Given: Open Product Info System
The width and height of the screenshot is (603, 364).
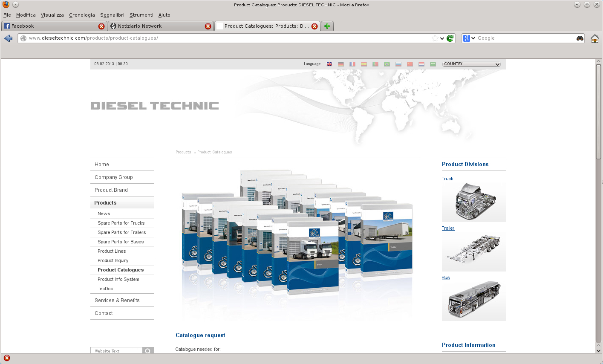Looking at the screenshot, I should coord(118,280).
